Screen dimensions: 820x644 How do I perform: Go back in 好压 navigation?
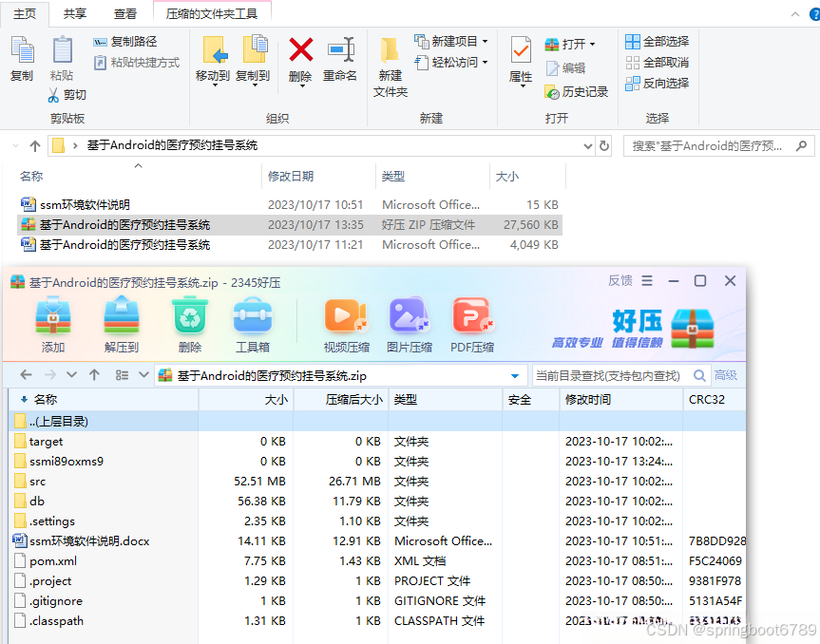[27, 375]
